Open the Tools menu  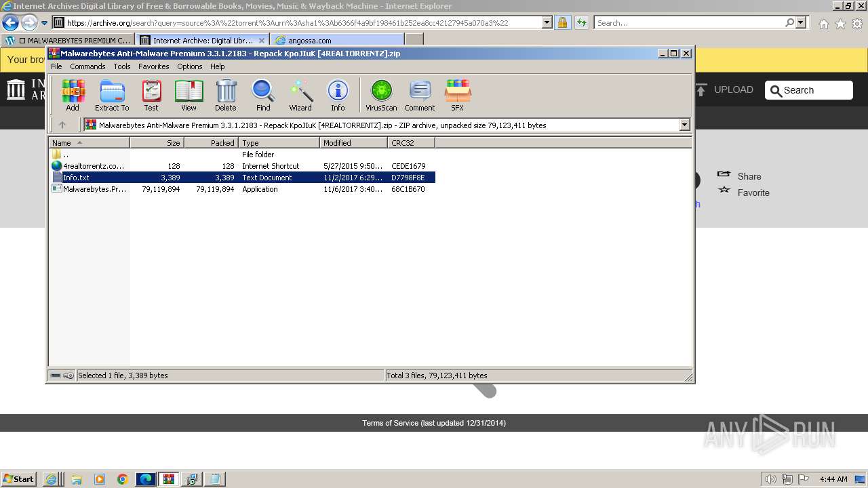pyautogui.click(x=122, y=66)
